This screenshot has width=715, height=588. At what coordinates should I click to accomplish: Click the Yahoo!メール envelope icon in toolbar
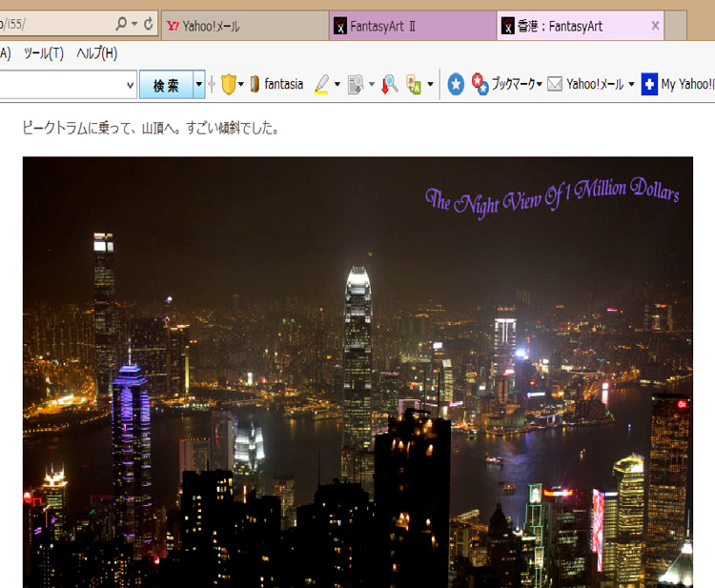click(555, 84)
